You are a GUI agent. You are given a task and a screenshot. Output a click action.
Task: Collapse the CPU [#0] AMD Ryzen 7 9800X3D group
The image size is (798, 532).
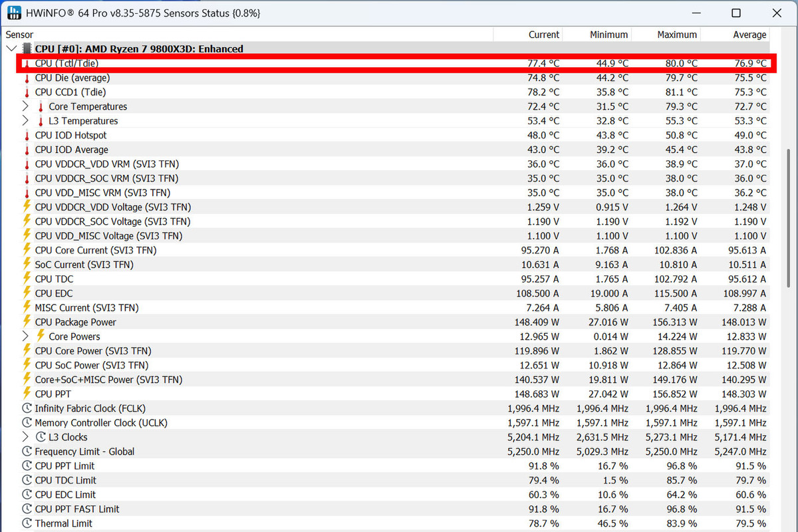click(x=11, y=49)
